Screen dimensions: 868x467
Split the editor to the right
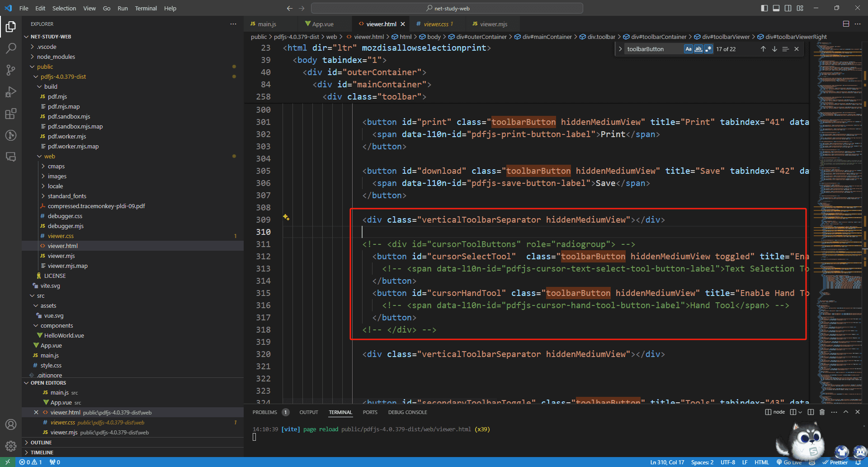tap(846, 24)
